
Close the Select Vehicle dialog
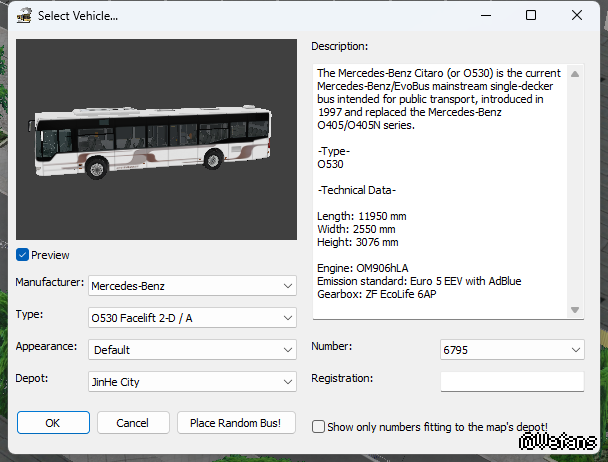point(577,16)
